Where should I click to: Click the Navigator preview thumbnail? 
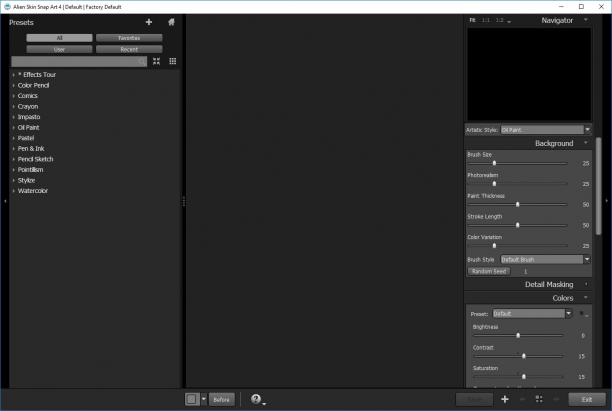click(x=529, y=74)
